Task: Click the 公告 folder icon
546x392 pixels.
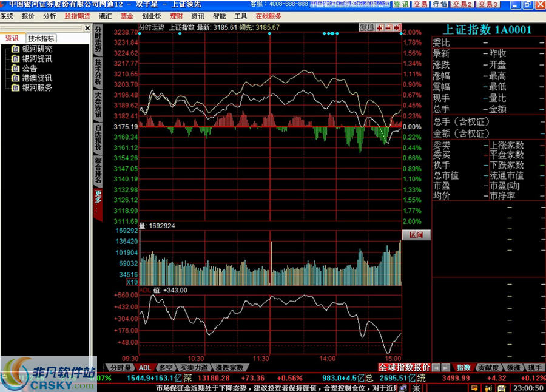Action: pyautogui.click(x=15, y=69)
